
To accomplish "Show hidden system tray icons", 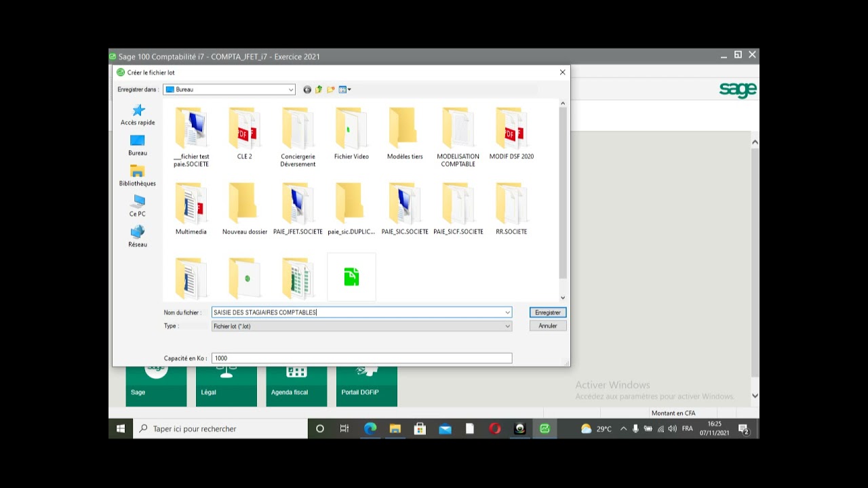I will tap(623, 428).
